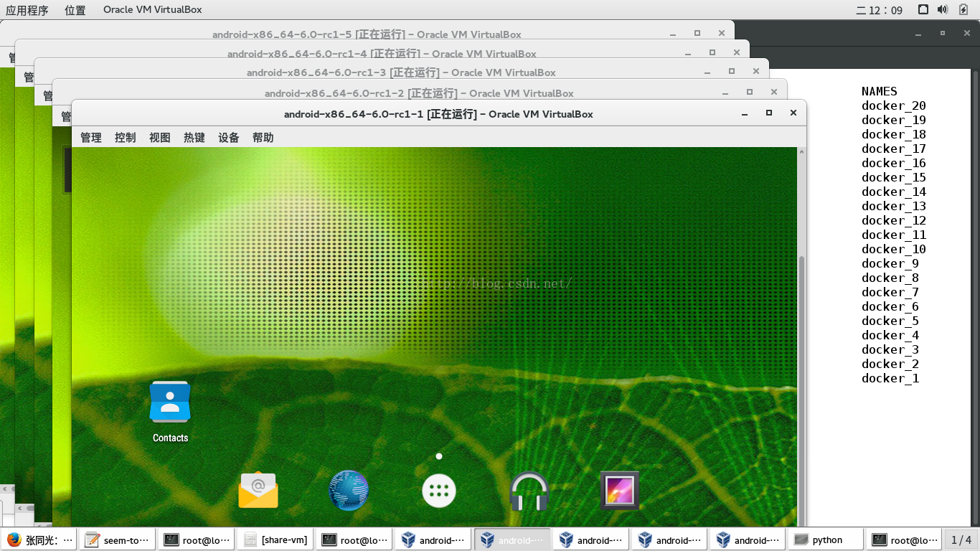
Task: Click docker_16 in the terminal list
Action: pos(894,163)
